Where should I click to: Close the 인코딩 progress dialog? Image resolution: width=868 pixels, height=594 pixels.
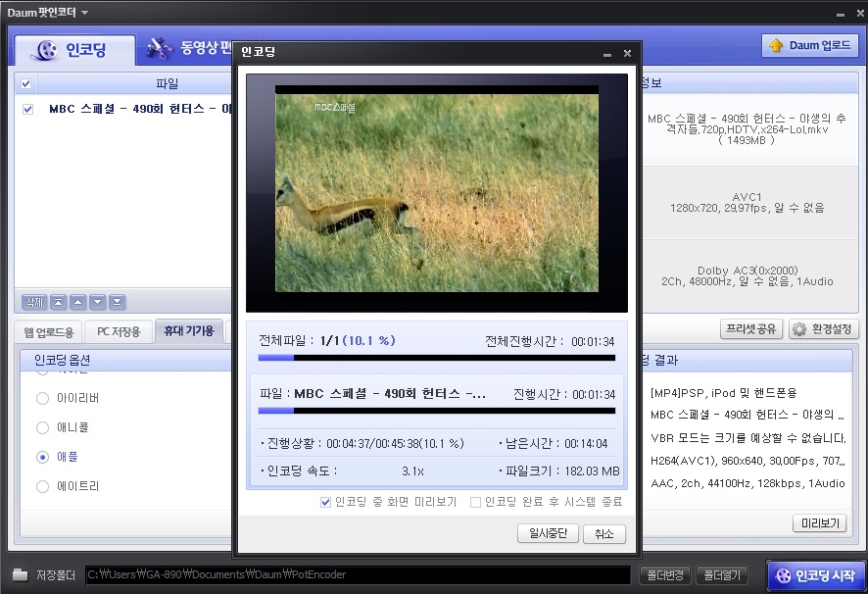click(627, 53)
